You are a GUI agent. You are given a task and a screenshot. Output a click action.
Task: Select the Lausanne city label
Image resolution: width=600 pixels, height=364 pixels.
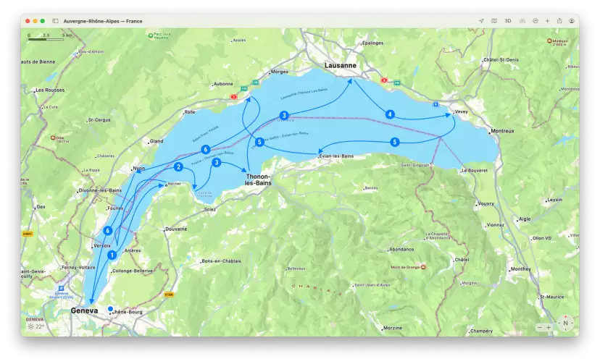tap(340, 65)
